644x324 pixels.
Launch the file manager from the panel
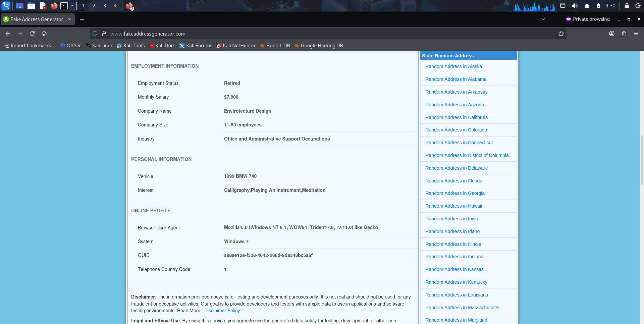[x=31, y=6]
